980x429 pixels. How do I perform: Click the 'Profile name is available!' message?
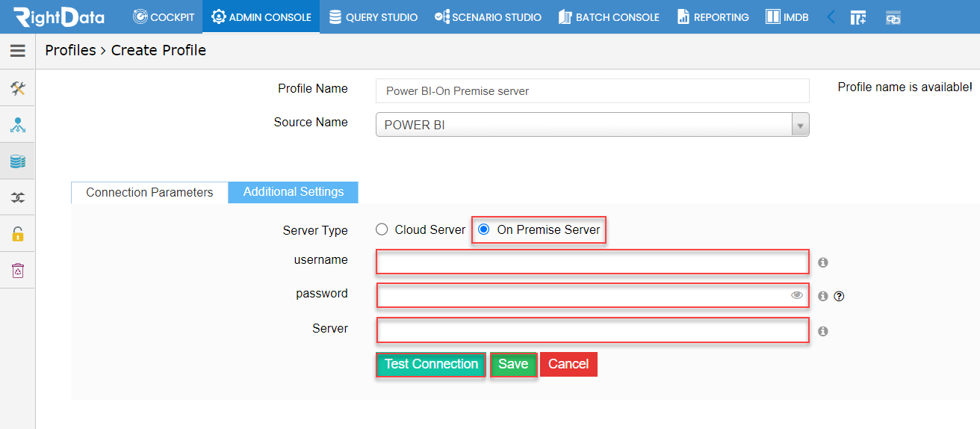click(905, 87)
